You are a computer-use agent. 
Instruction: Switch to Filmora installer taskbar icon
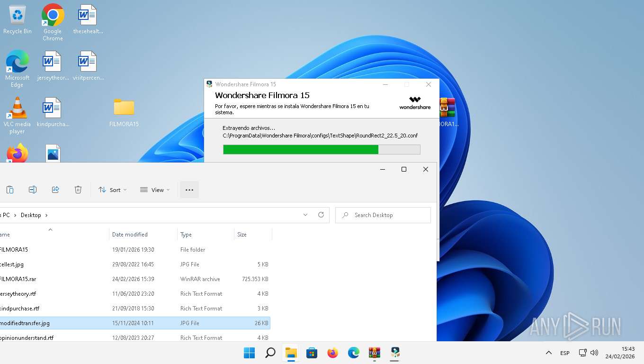coord(395,353)
